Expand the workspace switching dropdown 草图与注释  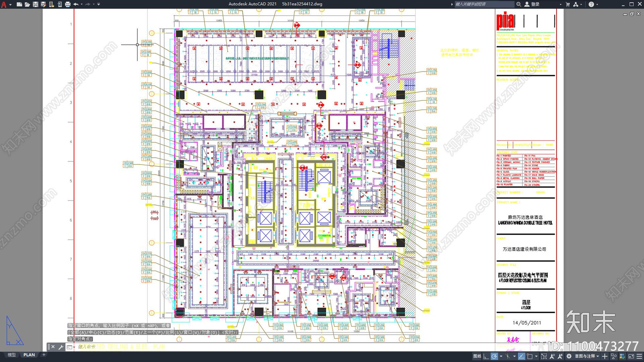click(x=587, y=356)
